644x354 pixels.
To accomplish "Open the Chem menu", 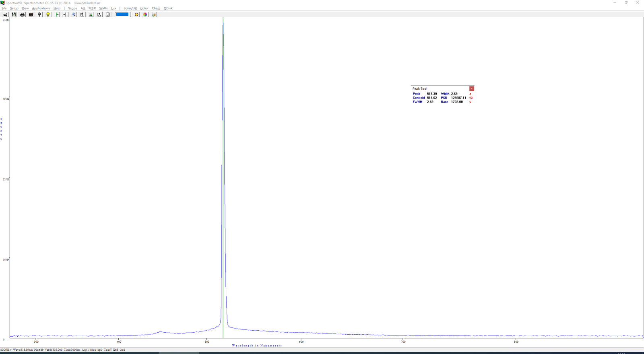I will click(156, 8).
